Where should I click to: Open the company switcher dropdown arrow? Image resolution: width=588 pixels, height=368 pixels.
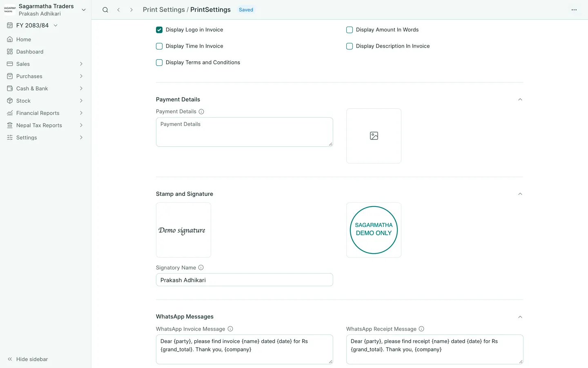pos(84,10)
